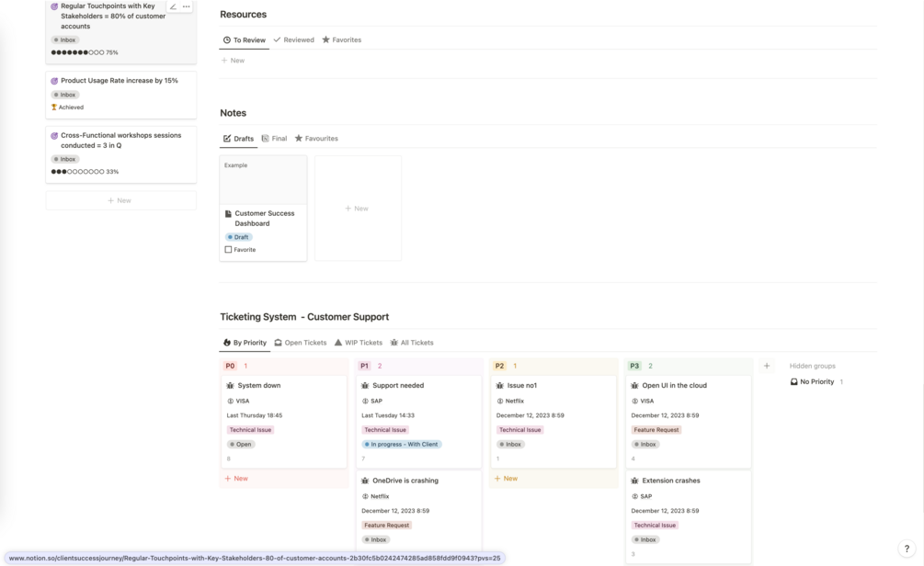Click New under the Resources To Review list
924x566 pixels.
click(x=234, y=61)
